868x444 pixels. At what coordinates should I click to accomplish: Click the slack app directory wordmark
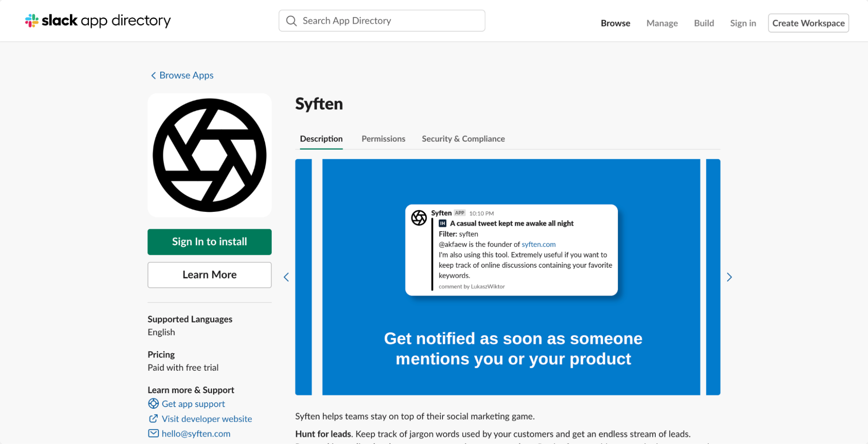pos(106,20)
